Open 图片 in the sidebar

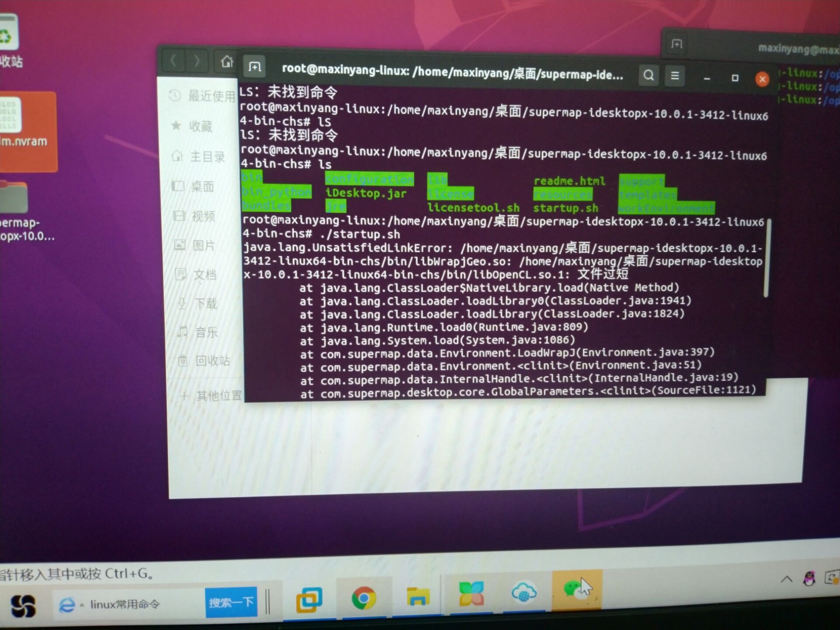pyautogui.click(x=195, y=245)
